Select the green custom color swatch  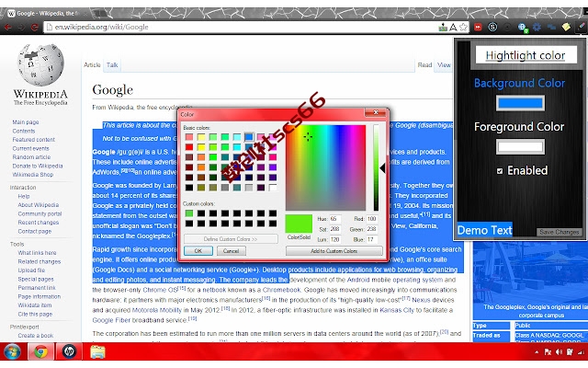coord(189,213)
